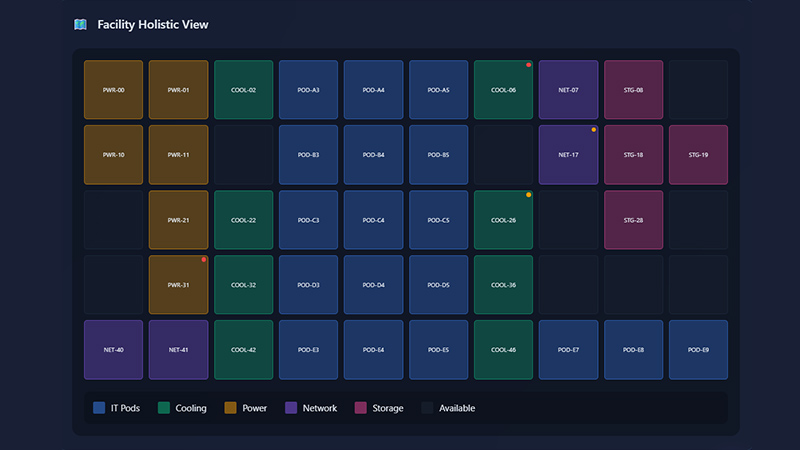This screenshot has width=800, height=450.
Task: Click the Power legend swatch
Action: click(230, 408)
